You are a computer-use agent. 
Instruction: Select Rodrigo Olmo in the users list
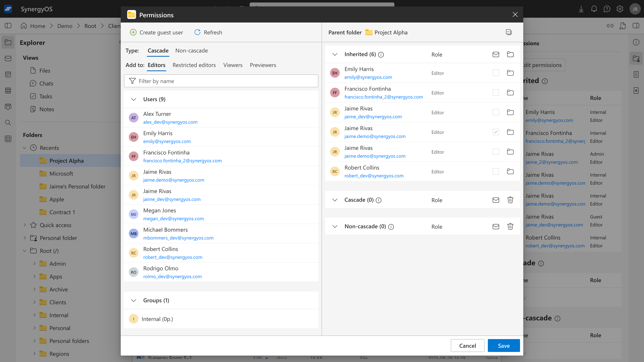pyautogui.click(x=221, y=272)
